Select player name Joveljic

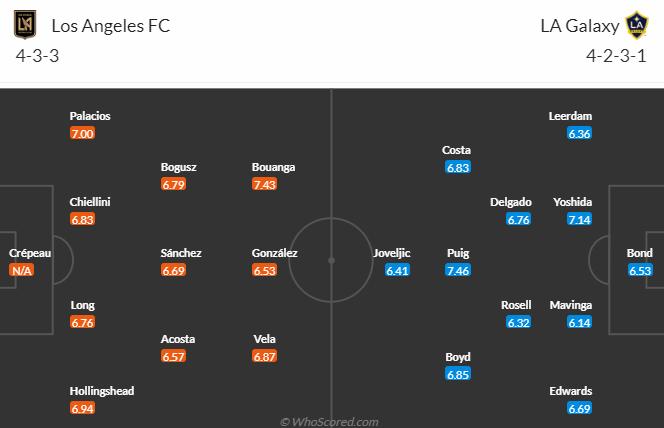[391, 254]
